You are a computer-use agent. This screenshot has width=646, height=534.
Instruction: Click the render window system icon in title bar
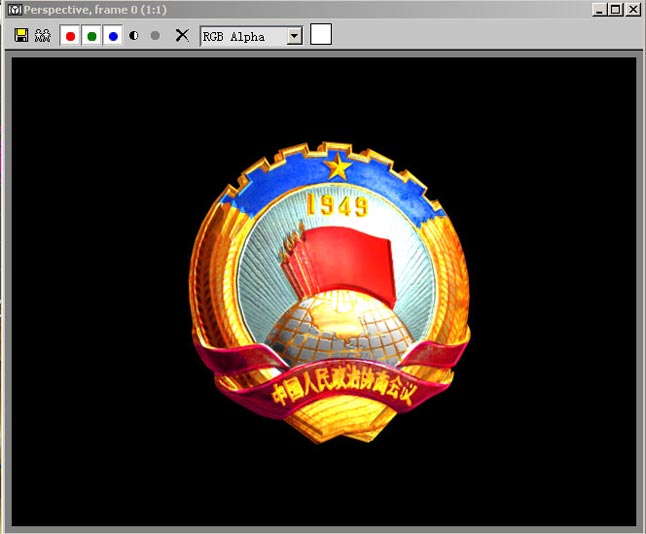click(15, 10)
